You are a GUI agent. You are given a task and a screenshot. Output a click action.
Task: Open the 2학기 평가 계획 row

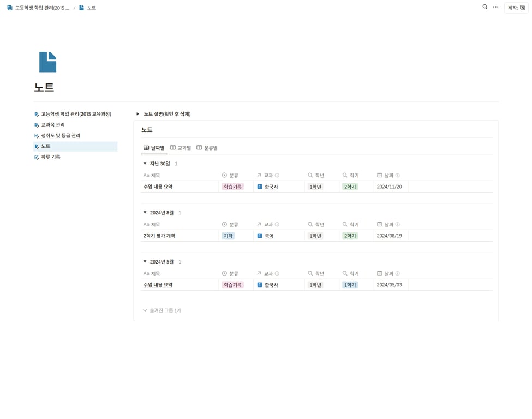pyautogui.click(x=159, y=236)
